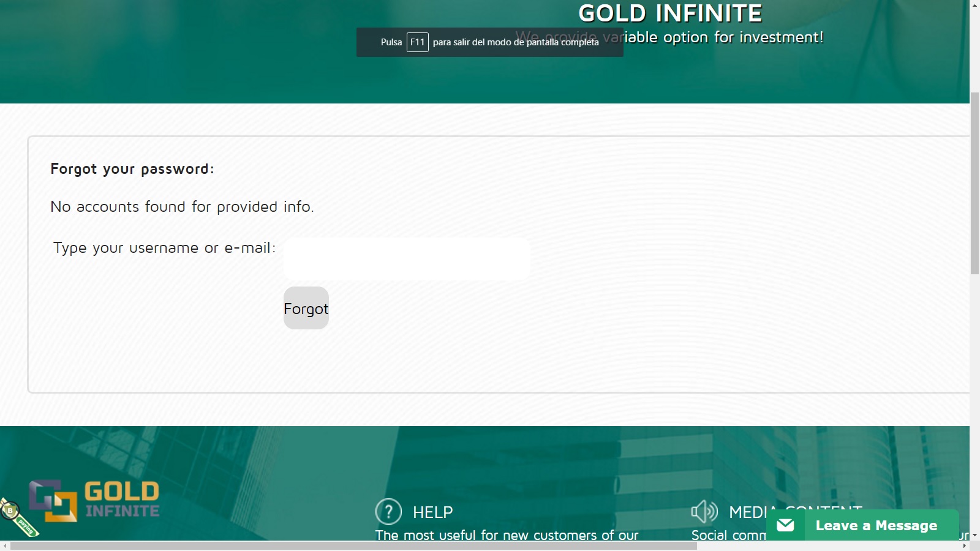
Task: Click the F11 key hint in fullscreen notice
Action: [x=417, y=42]
